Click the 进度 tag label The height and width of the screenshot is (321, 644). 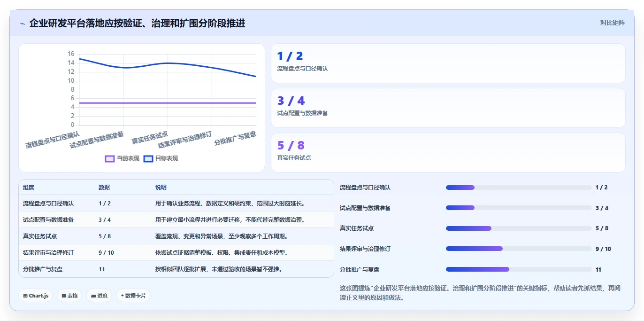(x=102, y=296)
